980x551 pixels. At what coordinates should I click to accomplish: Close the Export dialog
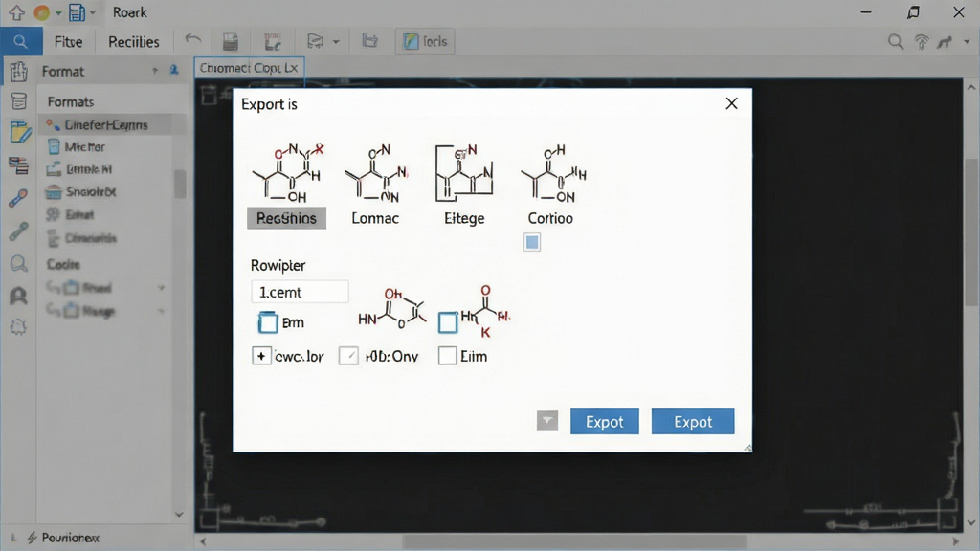[x=731, y=103]
